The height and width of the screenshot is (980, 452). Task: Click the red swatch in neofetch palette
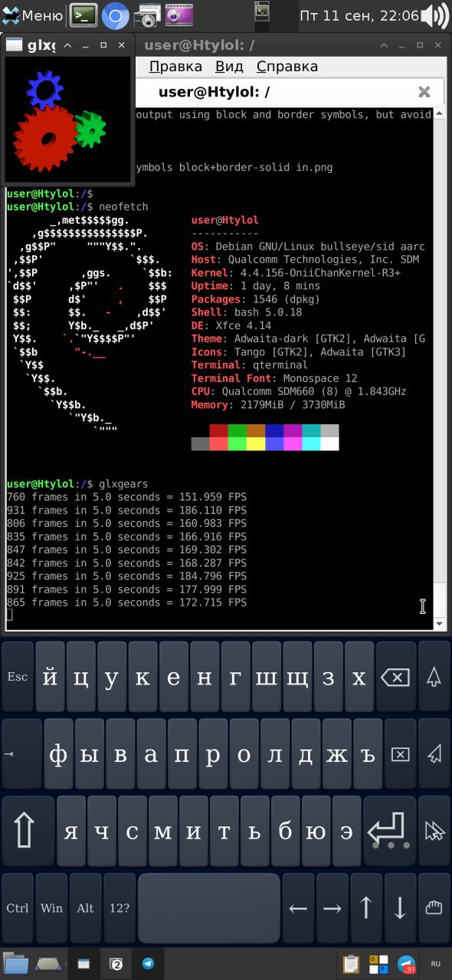point(219,430)
